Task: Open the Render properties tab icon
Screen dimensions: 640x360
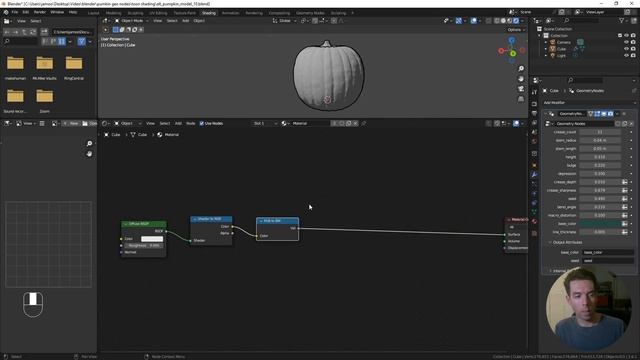Action: [534, 104]
